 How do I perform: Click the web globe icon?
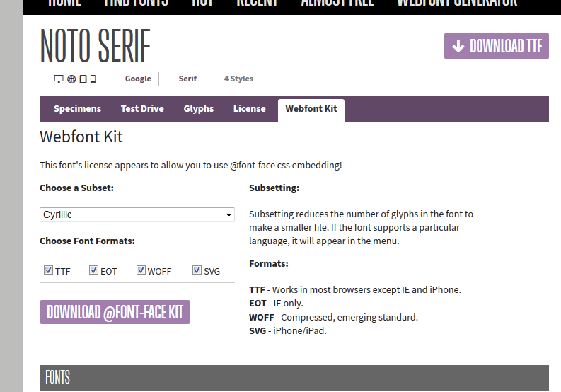pyautogui.click(x=71, y=79)
